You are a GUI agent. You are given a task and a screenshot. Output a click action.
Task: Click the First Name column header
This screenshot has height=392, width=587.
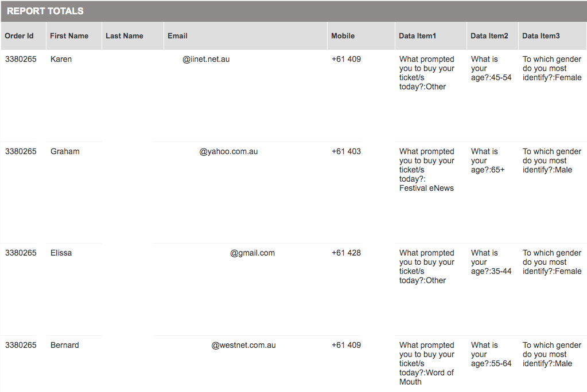point(74,36)
